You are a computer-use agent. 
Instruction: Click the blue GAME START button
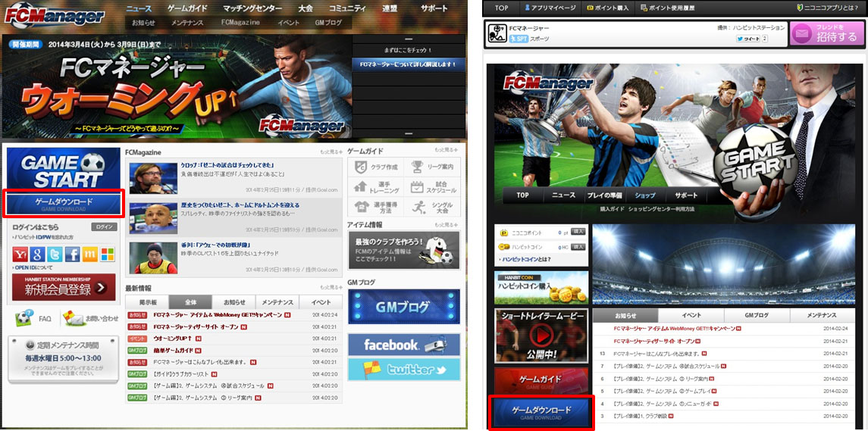(x=63, y=168)
